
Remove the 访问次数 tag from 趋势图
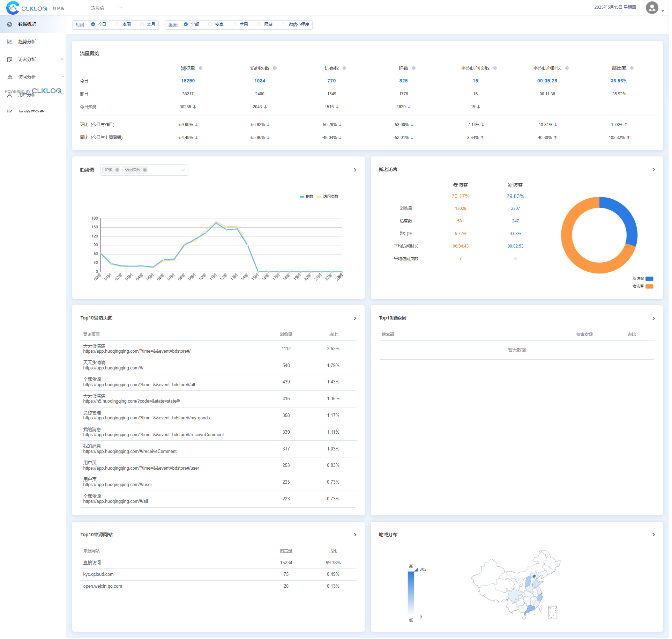click(x=145, y=170)
